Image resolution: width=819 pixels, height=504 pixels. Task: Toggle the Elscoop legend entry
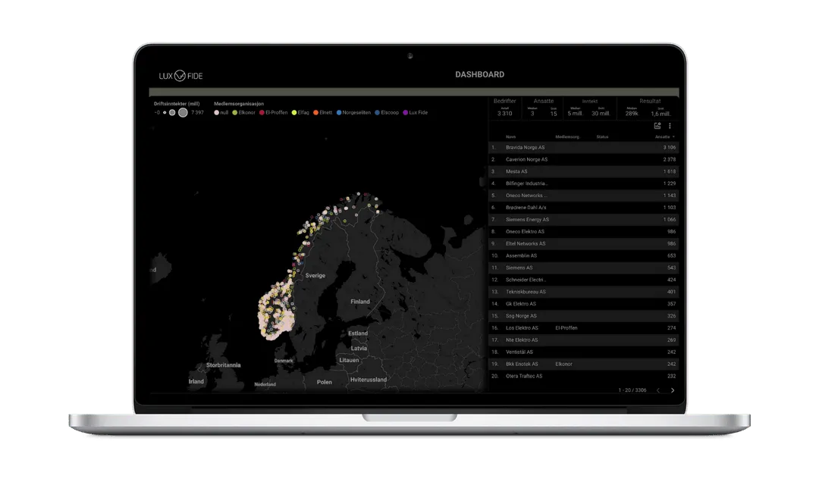click(x=387, y=112)
